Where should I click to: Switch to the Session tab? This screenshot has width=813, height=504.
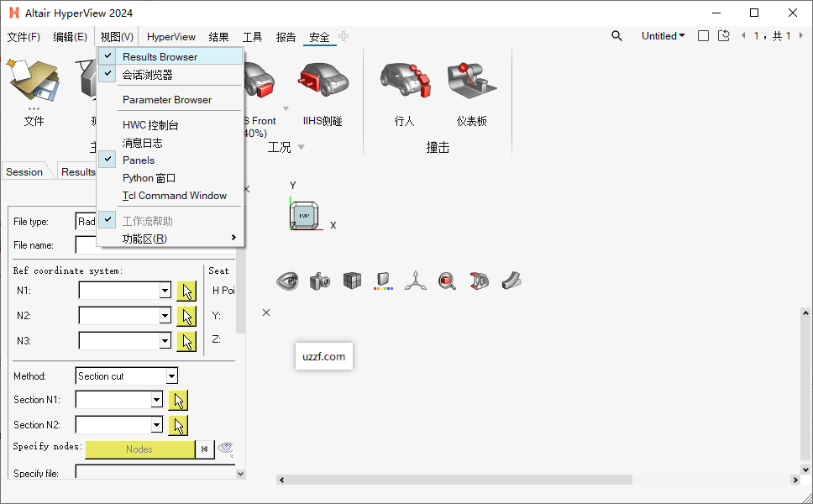pyautogui.click(x=23, y=171)
